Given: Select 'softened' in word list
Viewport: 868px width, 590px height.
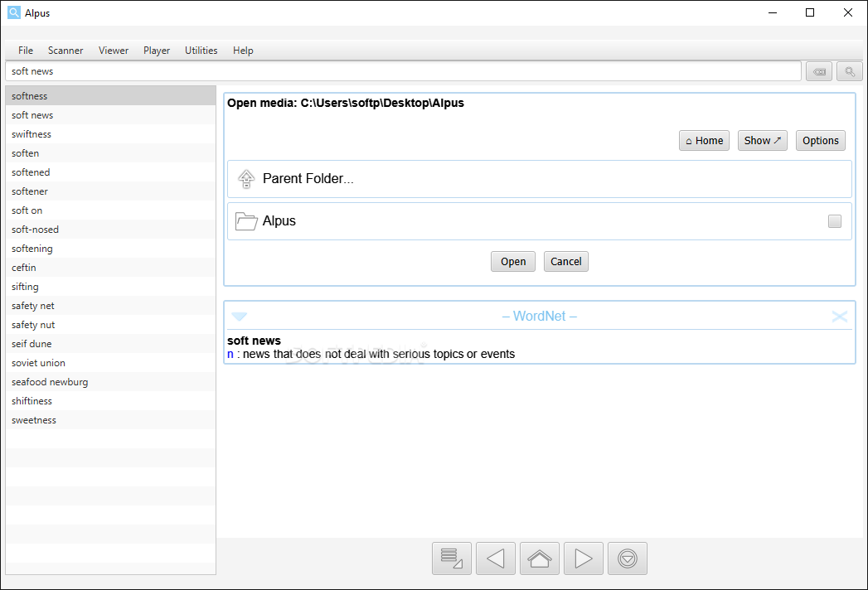Looking at the screenshot, I should (111, 172).
